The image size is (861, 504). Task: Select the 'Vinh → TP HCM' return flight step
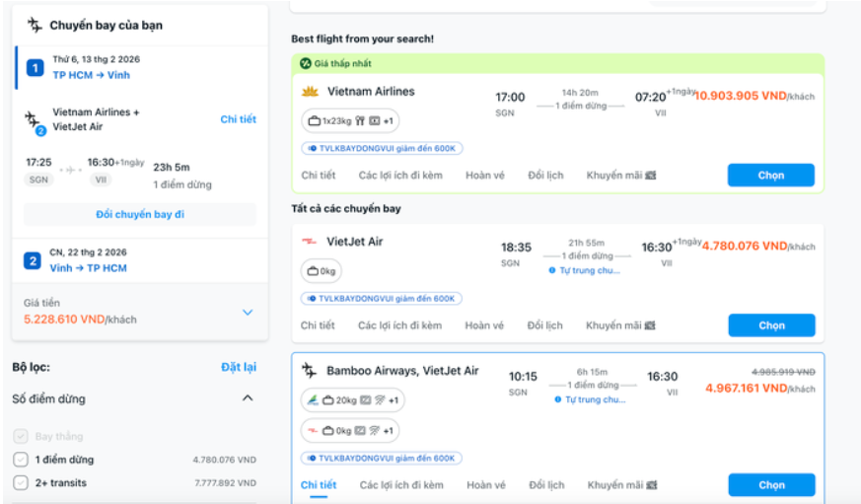coord(89,267)
